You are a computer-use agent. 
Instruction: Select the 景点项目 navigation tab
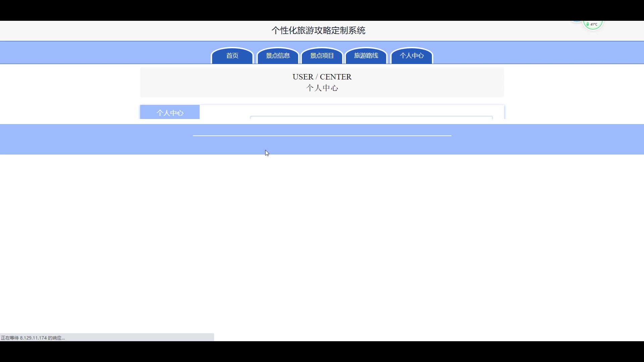[x=322, y=56]
